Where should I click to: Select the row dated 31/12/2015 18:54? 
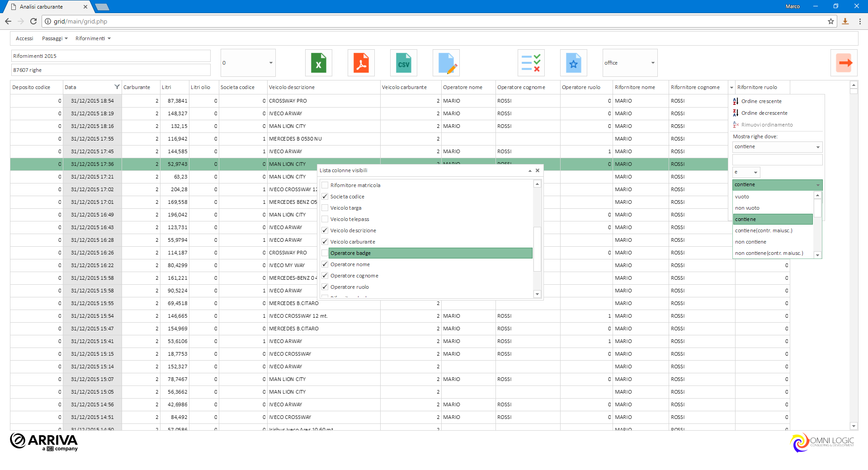[368, 101]
